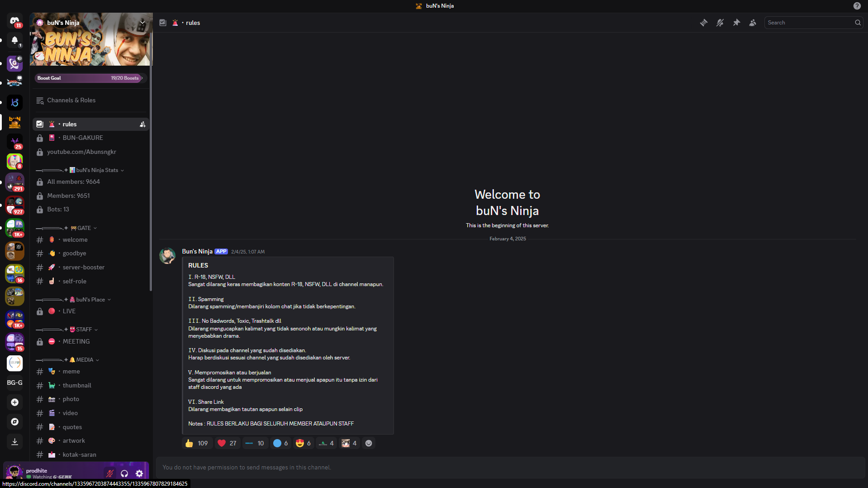Explore Discoverable Servers compass icon
Screen dimensions: 868x488
(x=14, y=421)
